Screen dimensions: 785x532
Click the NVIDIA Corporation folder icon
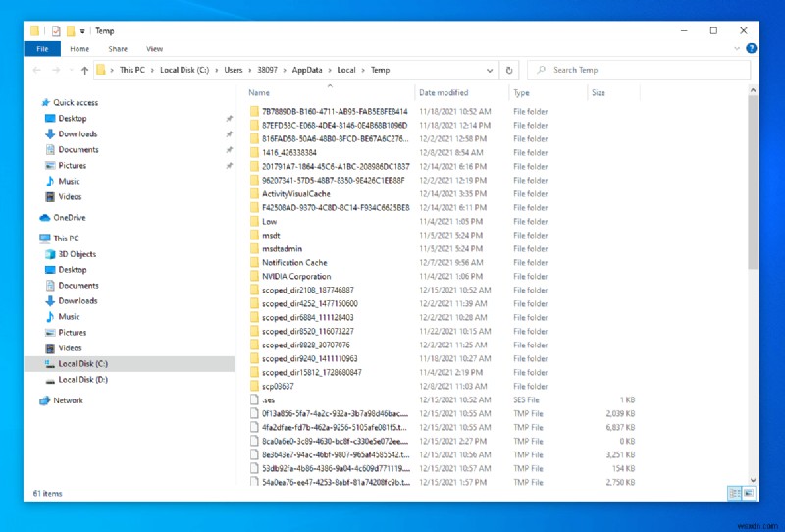(x=254, y=276)
